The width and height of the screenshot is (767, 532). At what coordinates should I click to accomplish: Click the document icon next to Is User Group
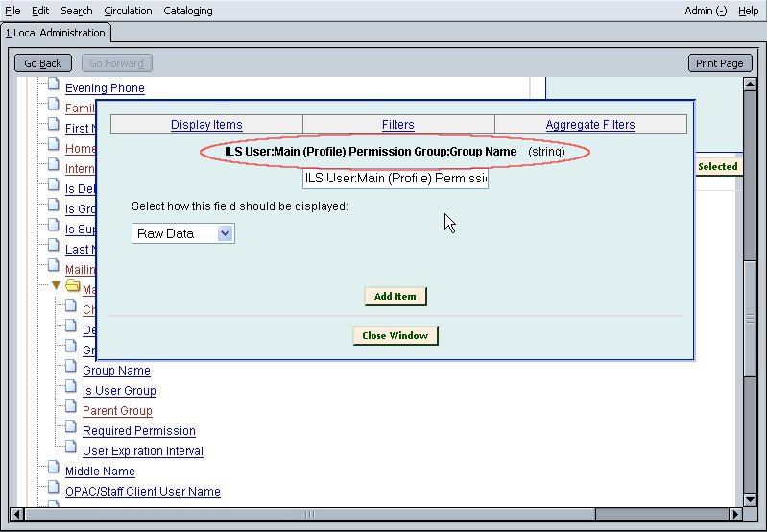tap(71, 389)
